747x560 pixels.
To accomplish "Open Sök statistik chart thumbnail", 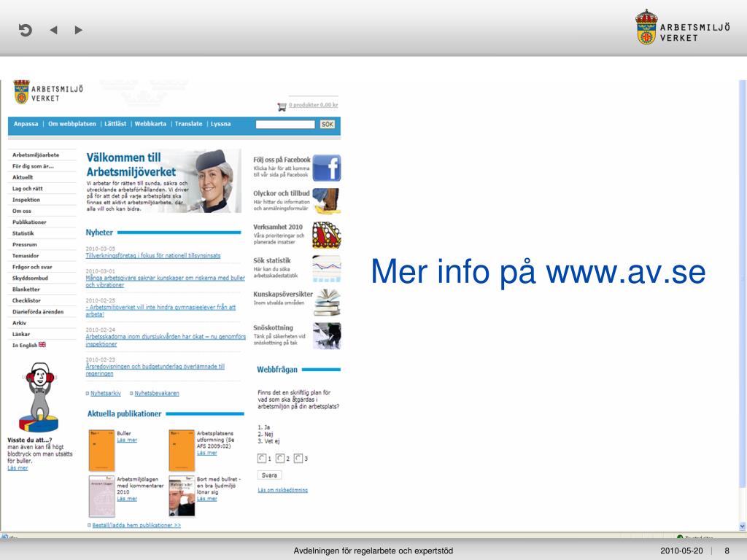I will pos(326,268).
